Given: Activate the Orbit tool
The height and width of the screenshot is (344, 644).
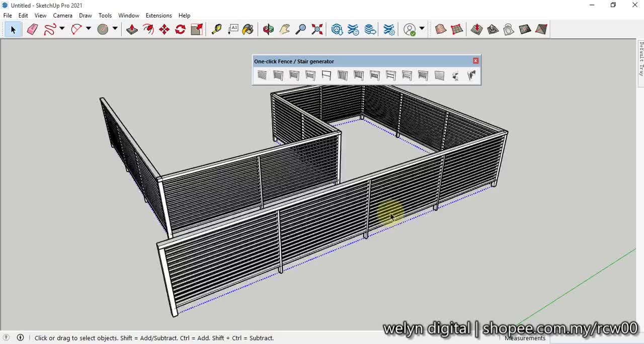Looking at the screenshot, I should [267, 29].
